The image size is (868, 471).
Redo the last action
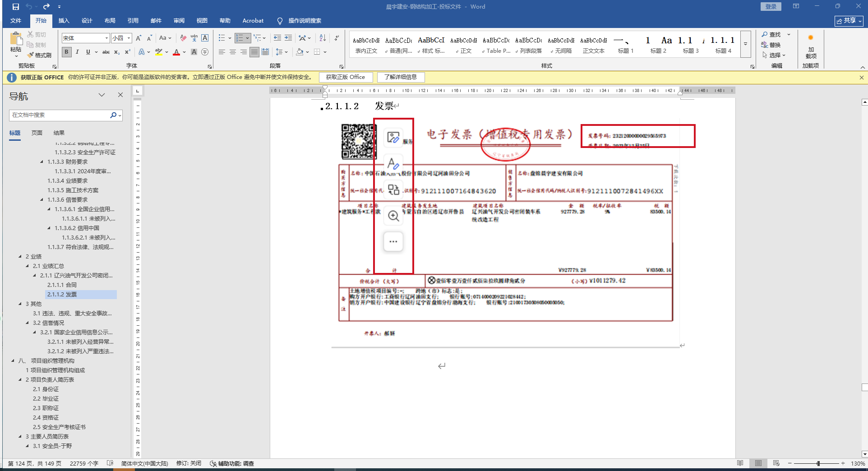[46, 7]
